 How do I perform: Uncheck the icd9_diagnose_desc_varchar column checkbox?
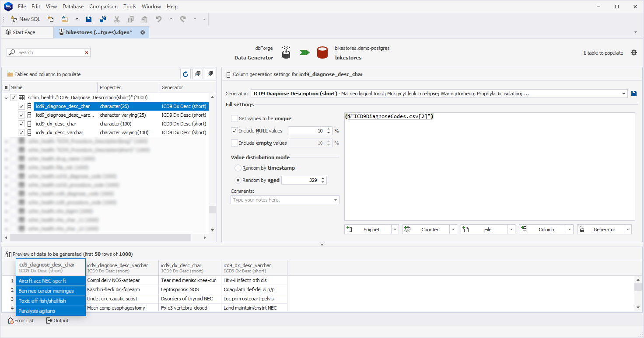click(x=21, y=115)
